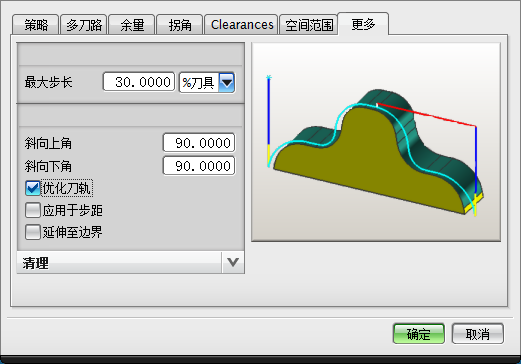
Task: Open the %刀具 unit dropdown arrow
Action: 227,82
